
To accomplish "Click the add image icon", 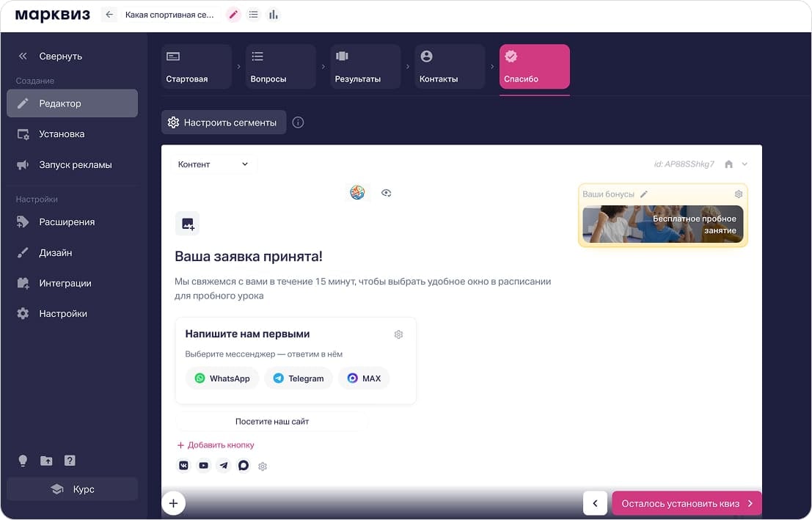I will coord(188,224).
